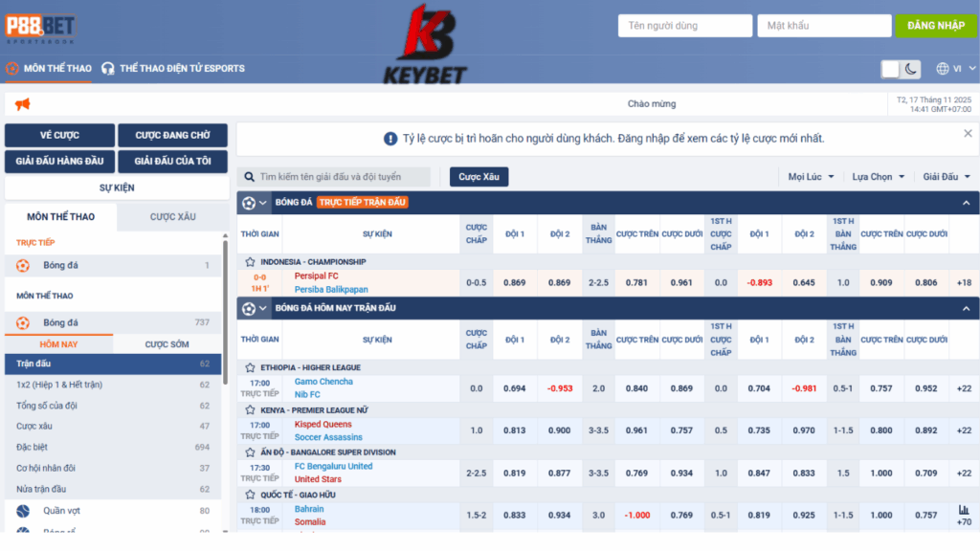The height and width of the screenshot is (551, 980).
Task: Star the Quốc Tế Giao Hữu league
Action: [251, 495]
